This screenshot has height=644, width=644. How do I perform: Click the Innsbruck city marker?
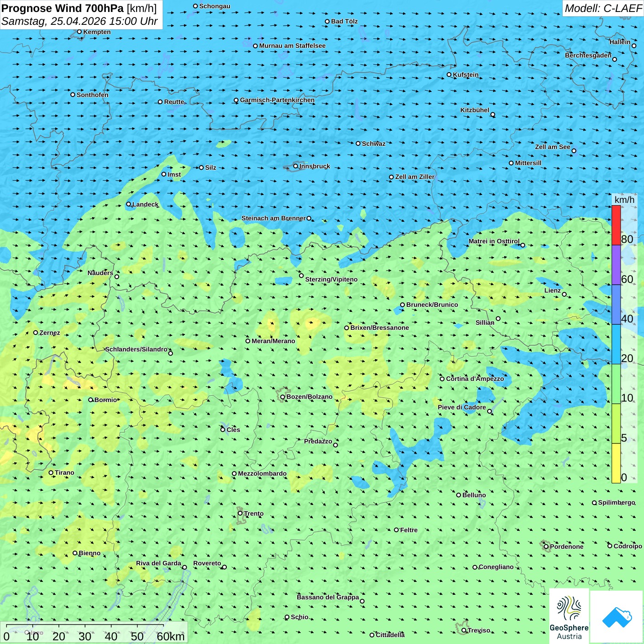point(296,166)
